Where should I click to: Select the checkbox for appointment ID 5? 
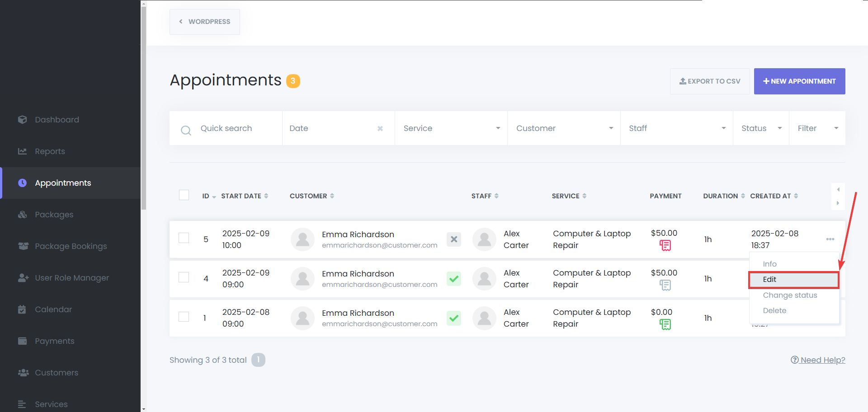coord(184,238)
